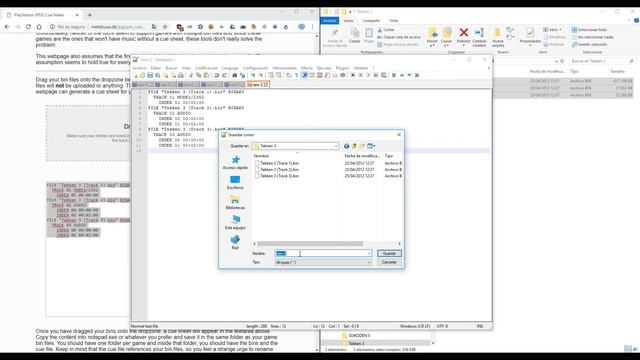640x360 pixels.
Task: Click the Redo arrow in Notepad++ toolbar
Action: pos(224,75)
